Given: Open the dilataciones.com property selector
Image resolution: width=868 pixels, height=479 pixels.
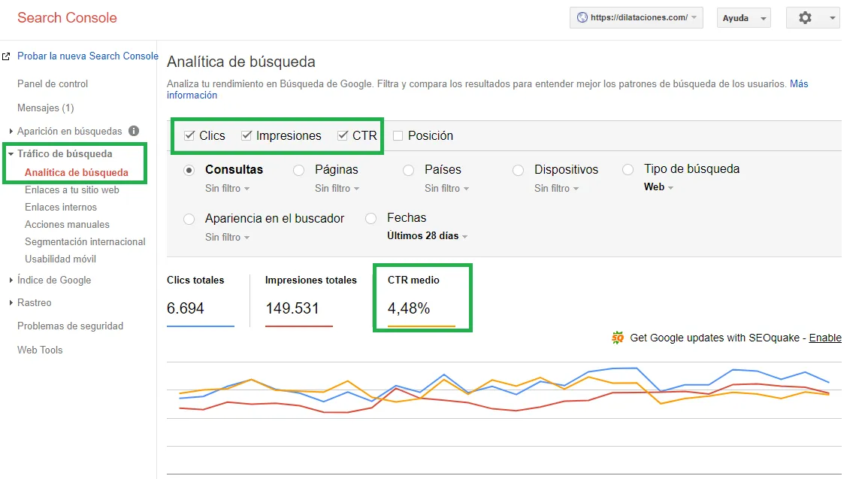Looking at the screenshot, I should [x=636, y=18].
